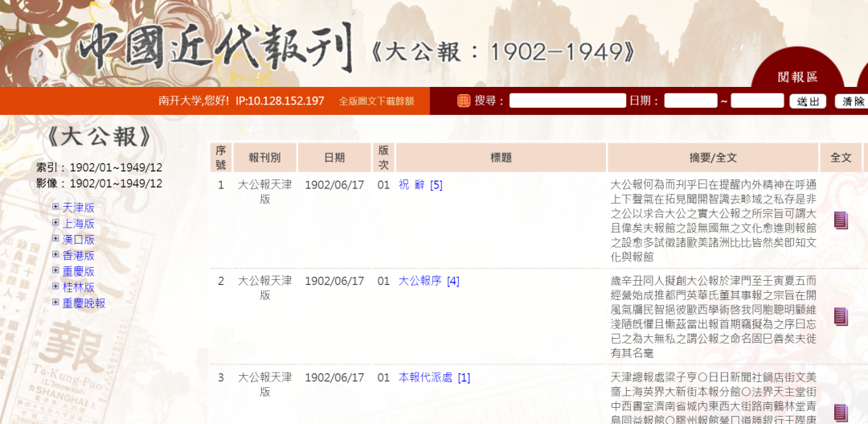Click the 全文 column header
The width and height of the screenshot is (868, 424).
(841, 158)
